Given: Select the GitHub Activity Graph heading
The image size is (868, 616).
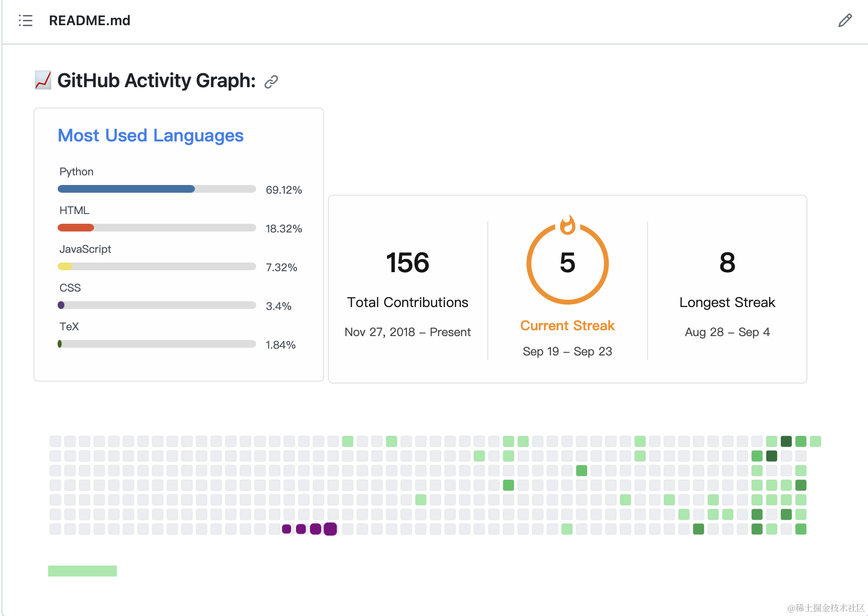Looking at the screenshot, I should pyautogui.click(x=156, y=80).
